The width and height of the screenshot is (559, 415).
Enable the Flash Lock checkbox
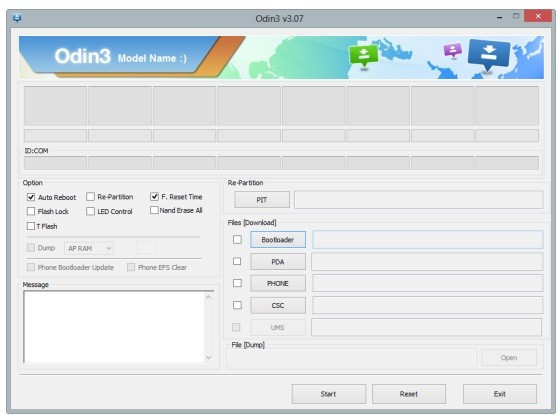pos(31,211)
